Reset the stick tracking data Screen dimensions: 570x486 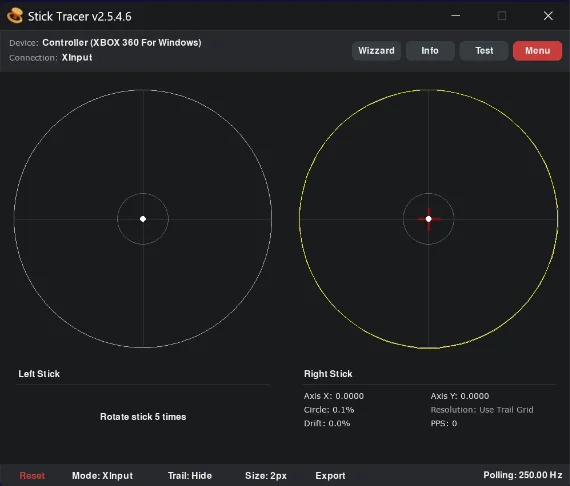(32, 475)
